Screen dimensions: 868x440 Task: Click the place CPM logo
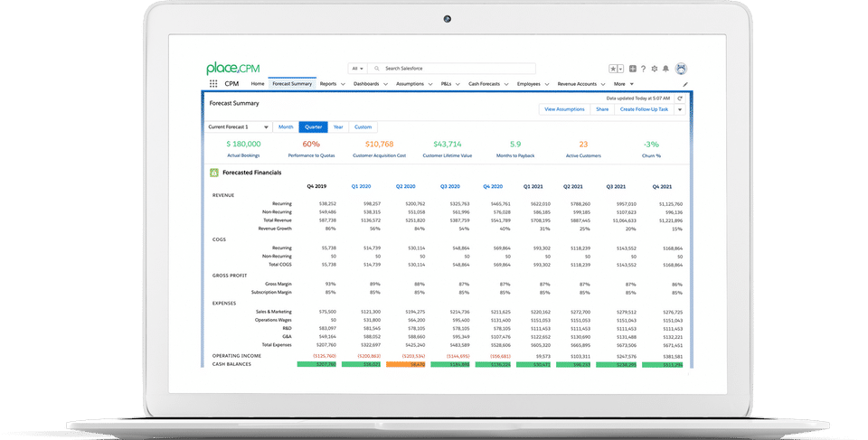click(233, 68)
